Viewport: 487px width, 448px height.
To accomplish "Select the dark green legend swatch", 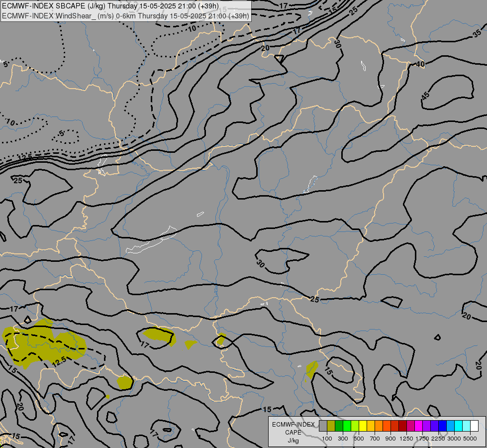I will 339,426.
